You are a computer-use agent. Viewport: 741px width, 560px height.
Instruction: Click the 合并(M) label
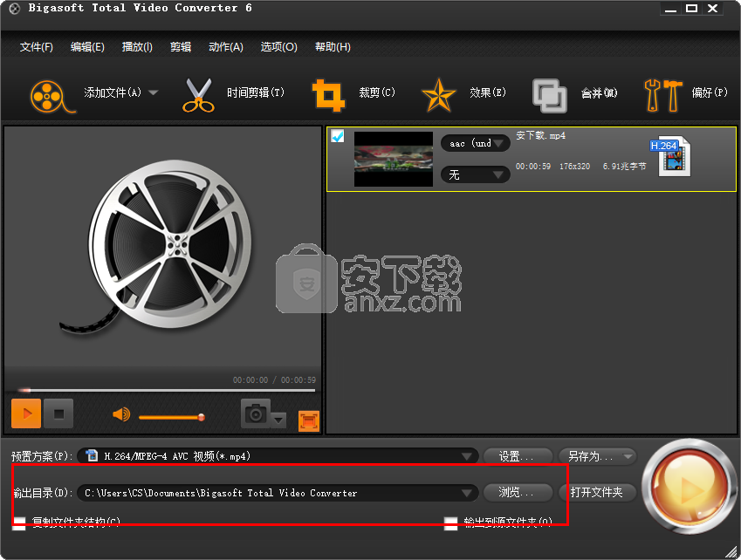pyautogui.click(x=600, y=93)
